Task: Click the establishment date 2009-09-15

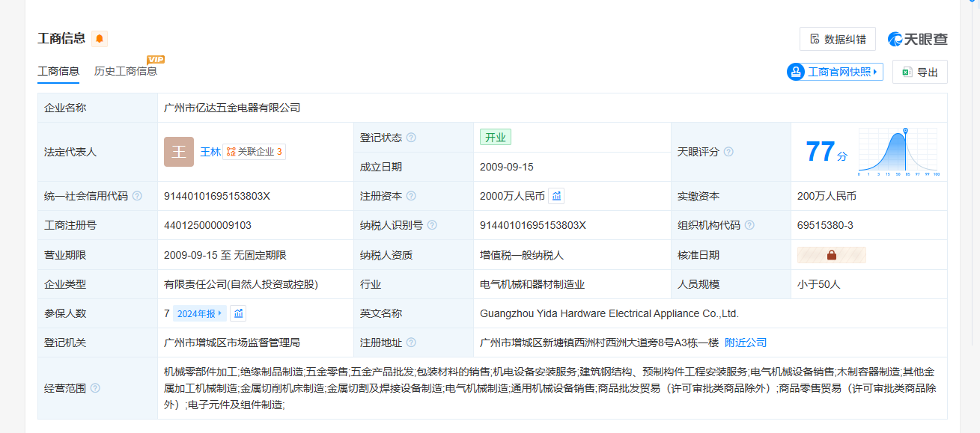Action: [x=507, y=167]
